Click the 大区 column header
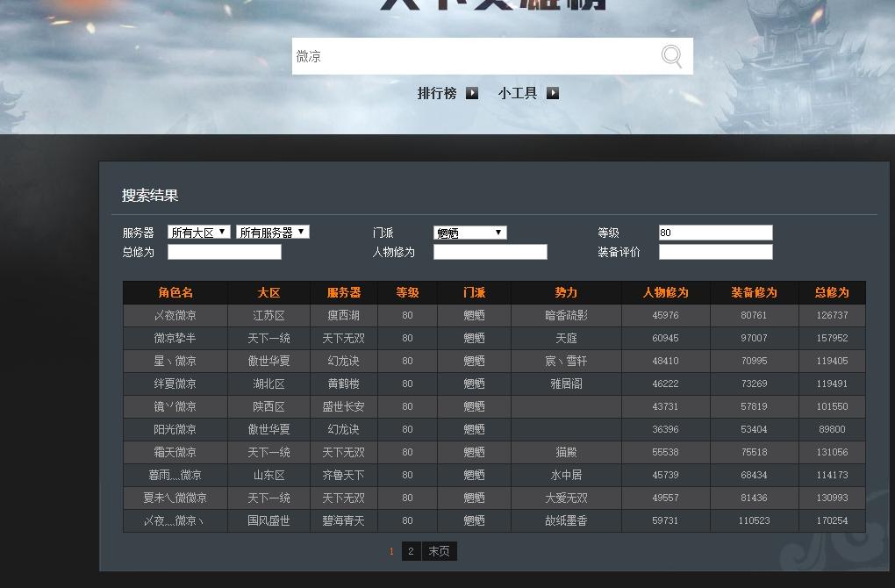Screen dimensions: 895x588 (x=268, y=293)
